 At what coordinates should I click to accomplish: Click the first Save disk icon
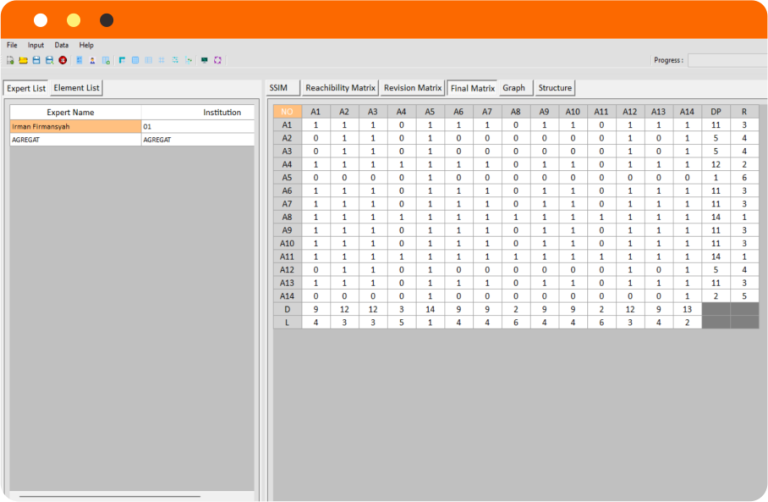click(x=36, y=60)
